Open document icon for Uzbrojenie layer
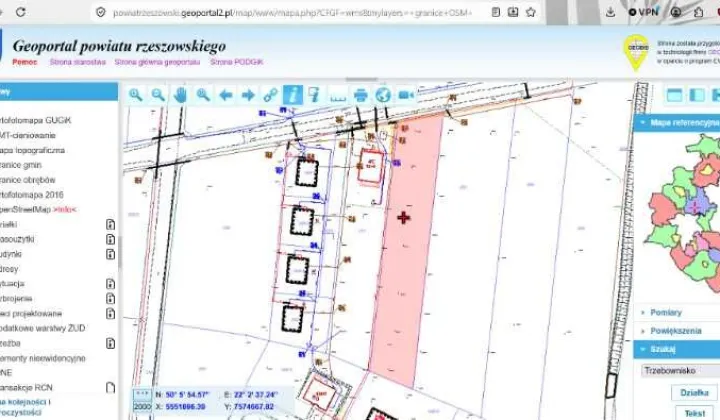The height and width of the screenshot is (420, 720). point(110,298)
